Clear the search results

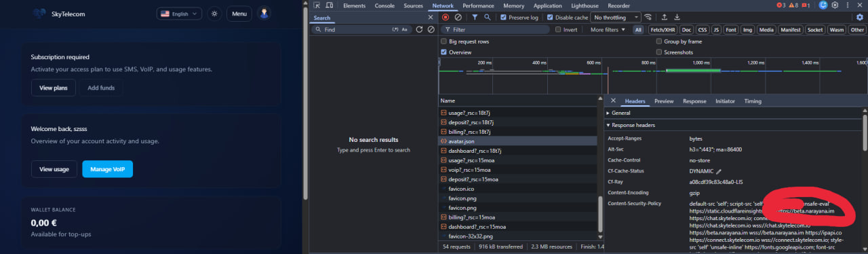click(431, 29)
